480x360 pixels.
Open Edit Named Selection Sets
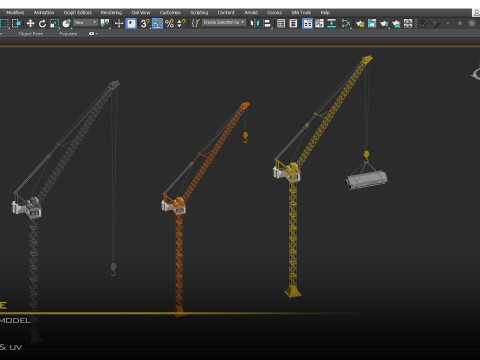(x=196, y=23)
